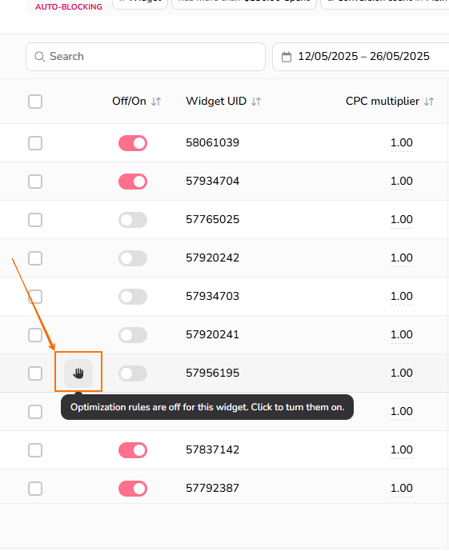Screen dimensions: 449x551
Task: Toggle off widget 58061039
Action: pyautogui.click(x=133, y=143)
